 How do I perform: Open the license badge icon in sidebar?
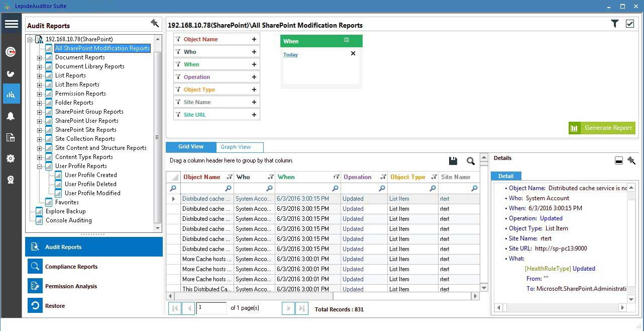pos(11,180)
